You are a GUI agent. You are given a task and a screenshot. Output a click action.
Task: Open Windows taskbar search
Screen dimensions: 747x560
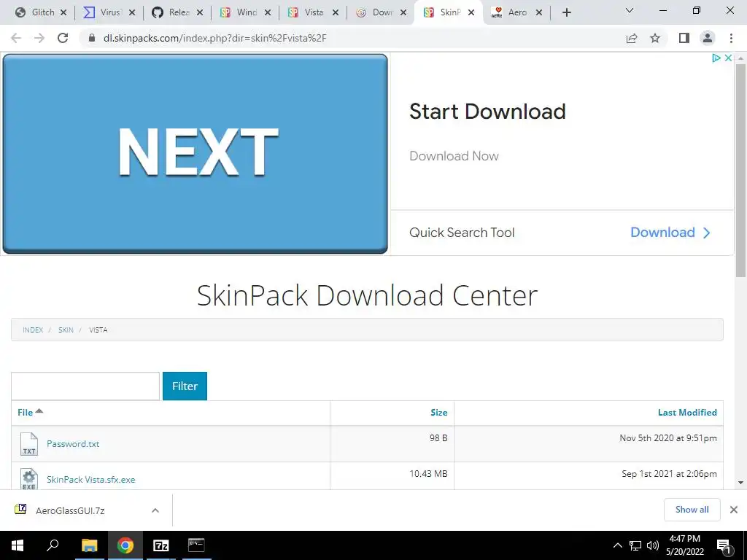coord(53,545)
